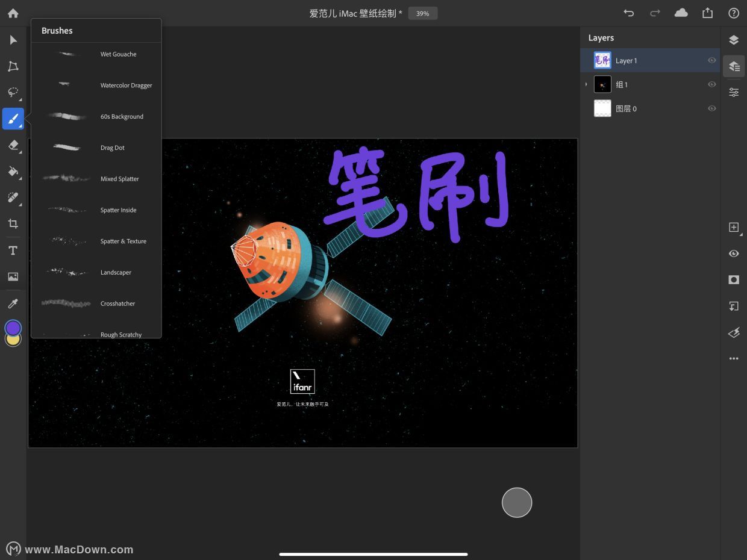Select the Lasso selection tool
Viewport: 747px width, 560px height.
[13, 92]
